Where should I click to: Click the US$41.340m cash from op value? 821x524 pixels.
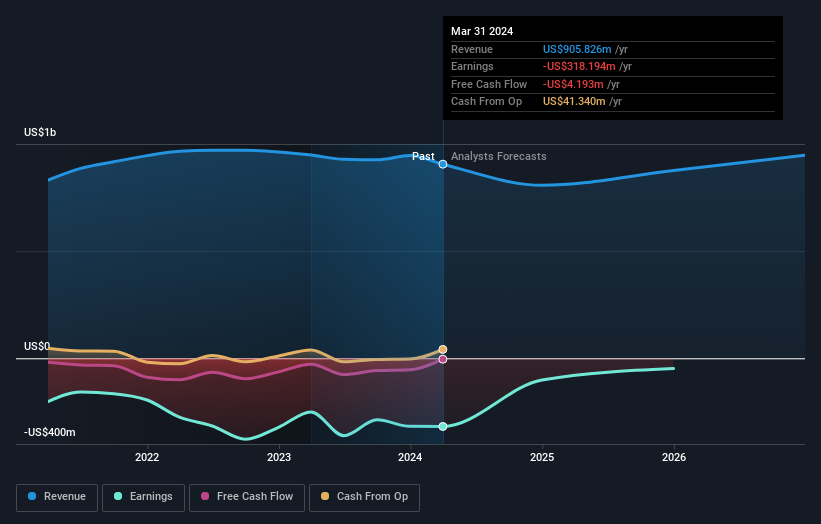(x=574, y=102)
